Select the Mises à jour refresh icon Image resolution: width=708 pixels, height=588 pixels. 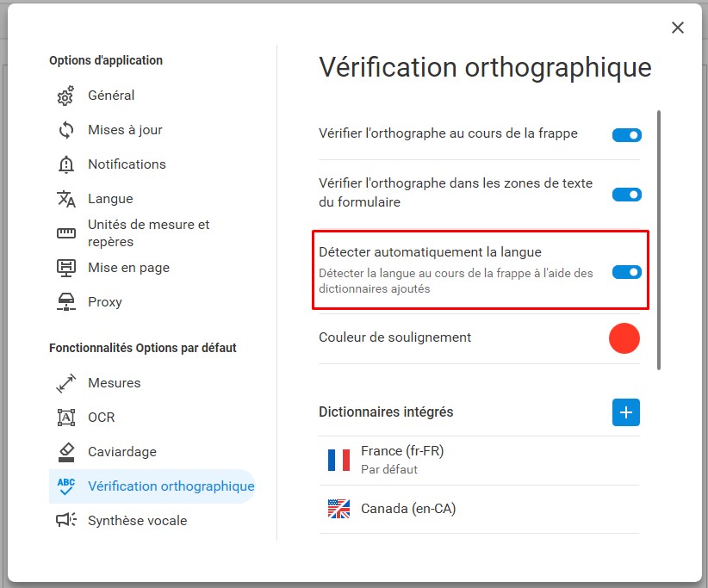(x=66, y=130)
